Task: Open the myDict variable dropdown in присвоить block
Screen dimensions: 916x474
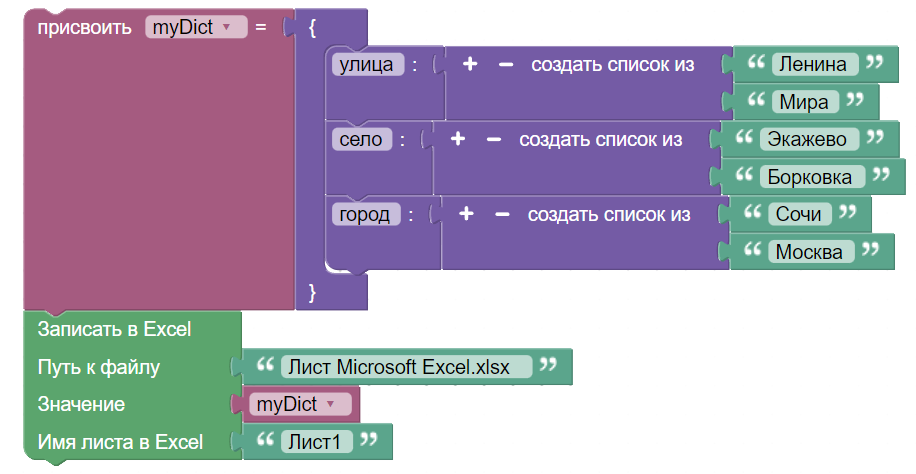Action: 196,27
